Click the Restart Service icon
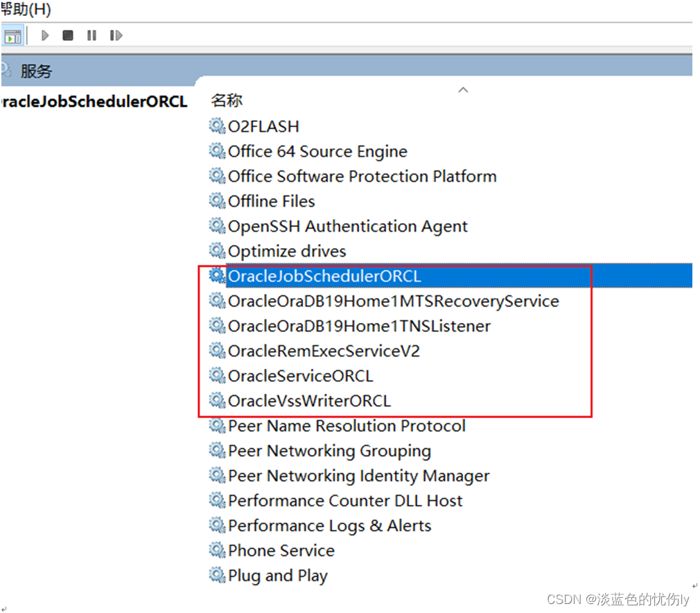This screenshot has width=700, height=613. pos(116,35)
